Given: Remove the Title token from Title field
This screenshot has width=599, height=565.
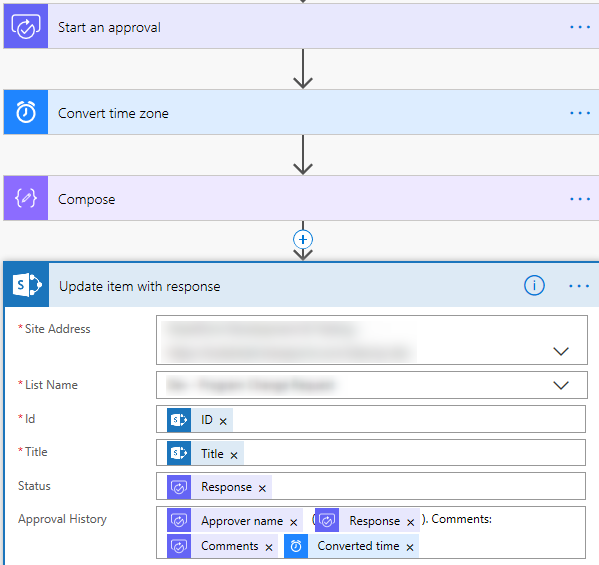Looking at the screenshot, I should point(234,455).
